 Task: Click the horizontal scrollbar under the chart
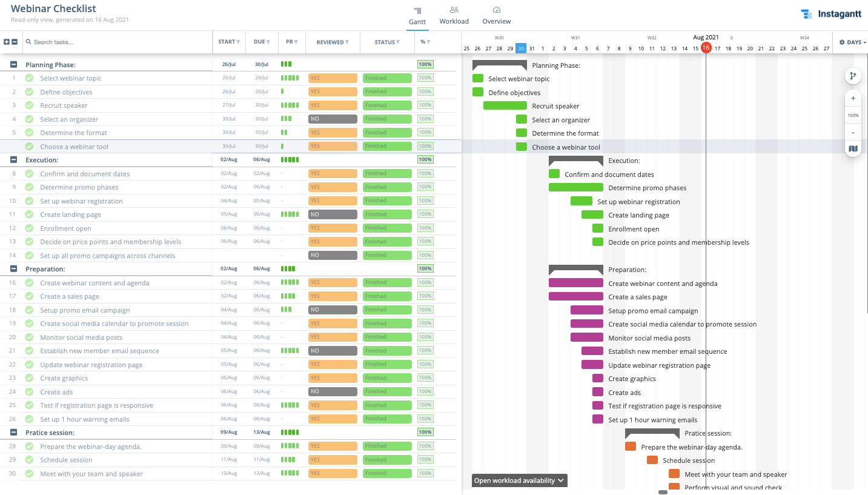click(x=663, y=492)
